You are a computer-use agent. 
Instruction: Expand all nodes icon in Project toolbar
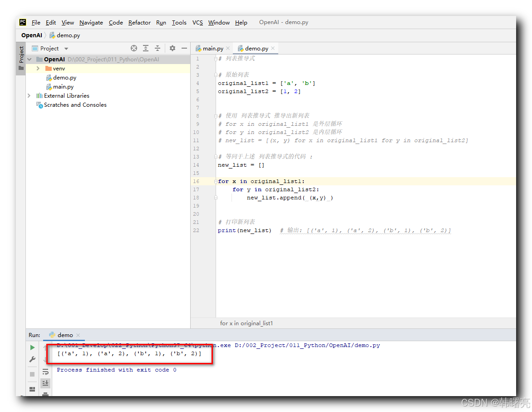tap(145, 48)
